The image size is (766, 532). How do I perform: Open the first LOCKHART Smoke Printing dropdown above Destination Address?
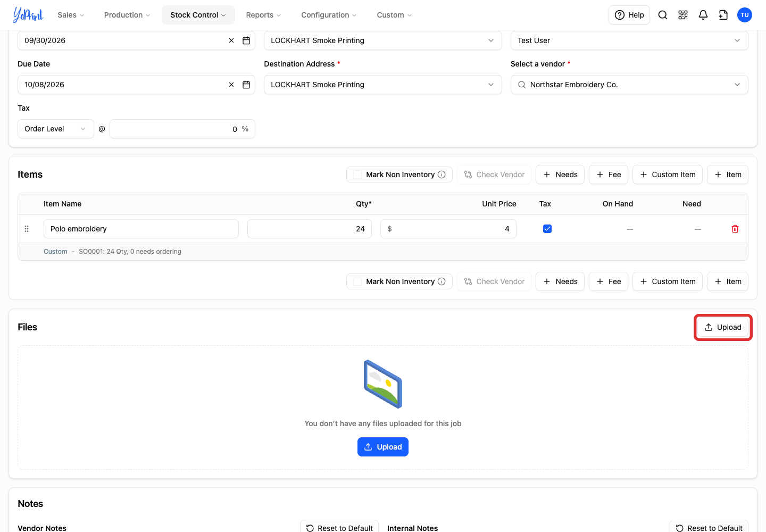coord(383,40)
